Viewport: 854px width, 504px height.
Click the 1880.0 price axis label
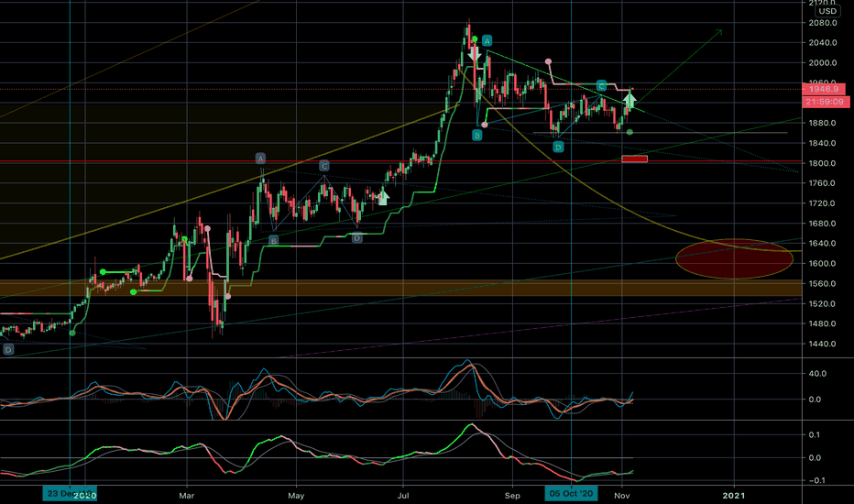pos(823,123)
